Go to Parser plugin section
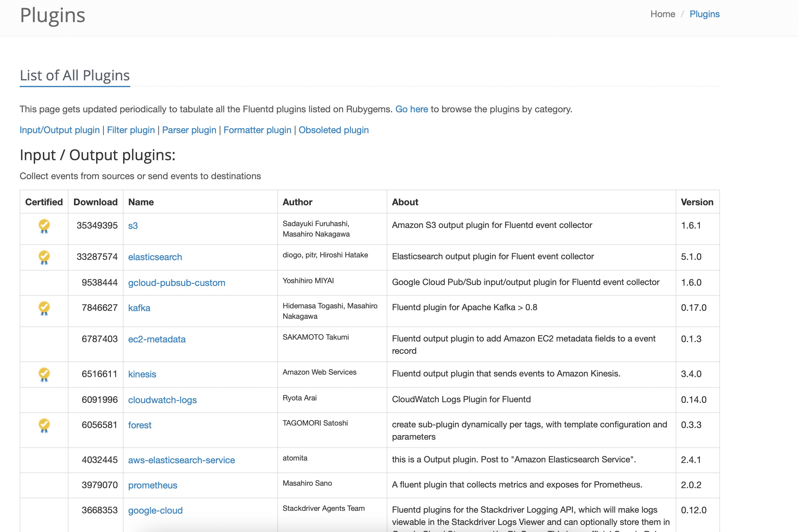 [189, 130]
